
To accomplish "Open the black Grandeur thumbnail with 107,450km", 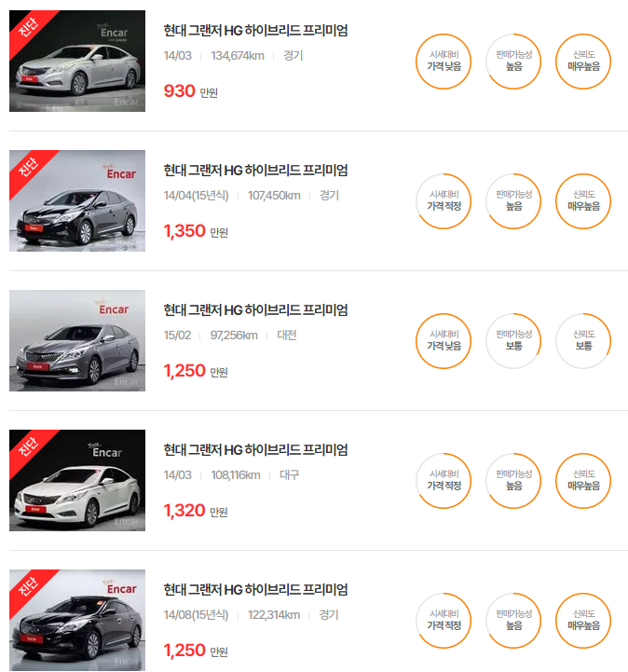I will (77, 200).
